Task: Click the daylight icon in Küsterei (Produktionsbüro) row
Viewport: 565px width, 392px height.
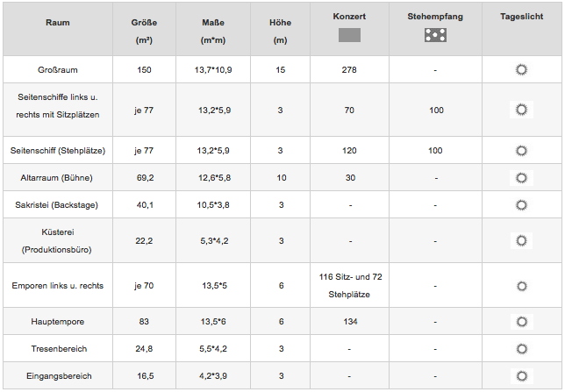Action: (x=521, y=240)
